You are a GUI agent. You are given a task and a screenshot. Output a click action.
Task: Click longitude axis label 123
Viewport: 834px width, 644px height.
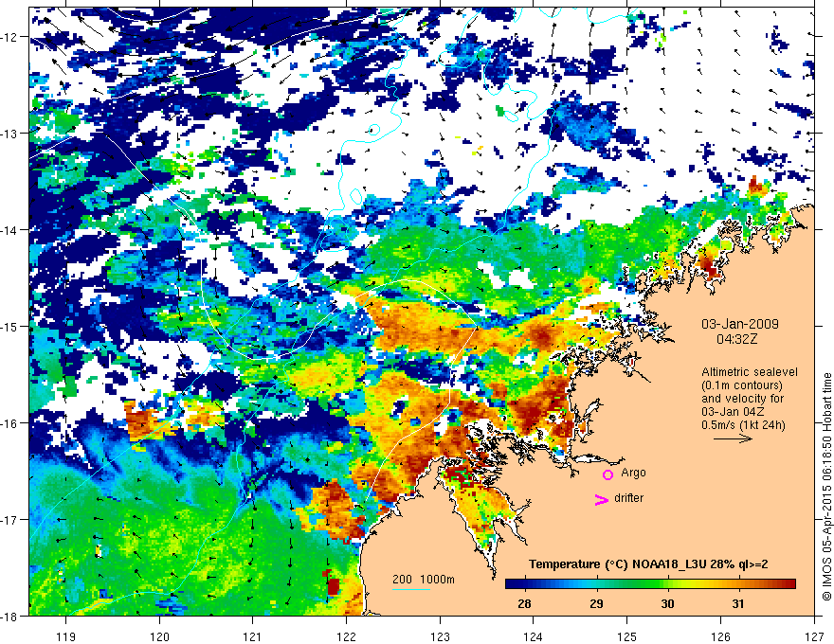pyautogui.click(x=440, y=636)
